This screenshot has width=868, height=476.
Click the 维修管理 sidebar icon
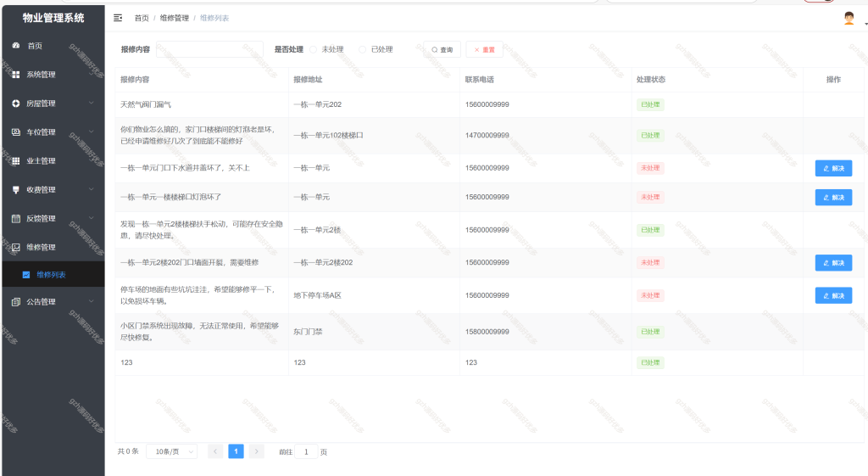tap(16, 247)
